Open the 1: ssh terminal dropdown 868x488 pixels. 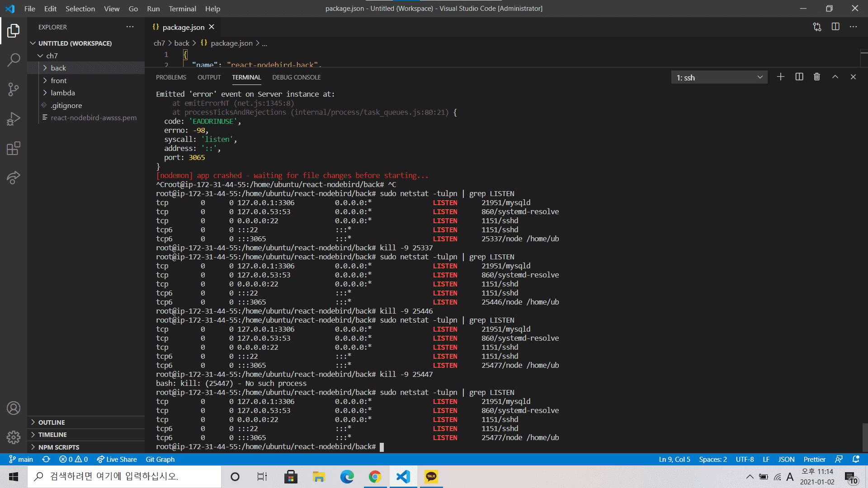coord(719,77)
